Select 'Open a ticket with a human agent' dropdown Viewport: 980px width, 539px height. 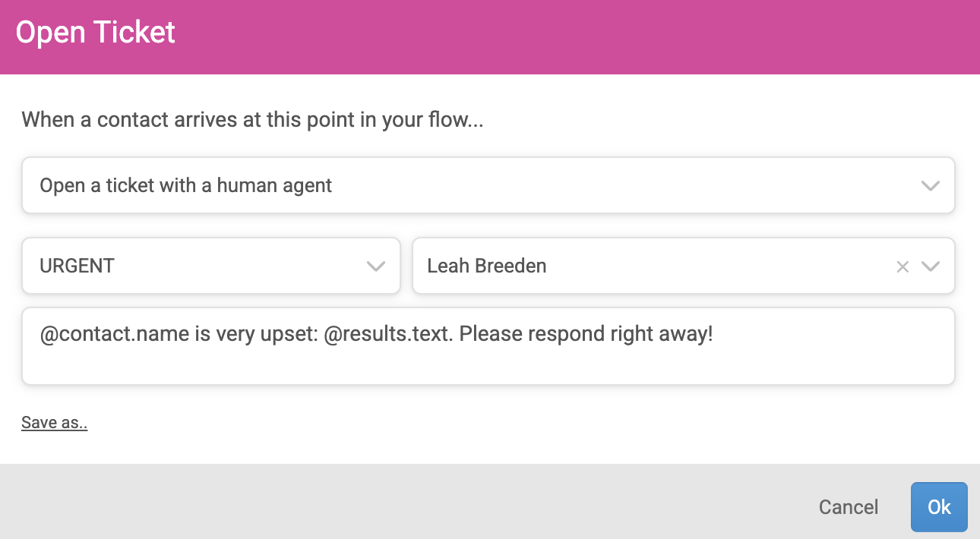488,185
